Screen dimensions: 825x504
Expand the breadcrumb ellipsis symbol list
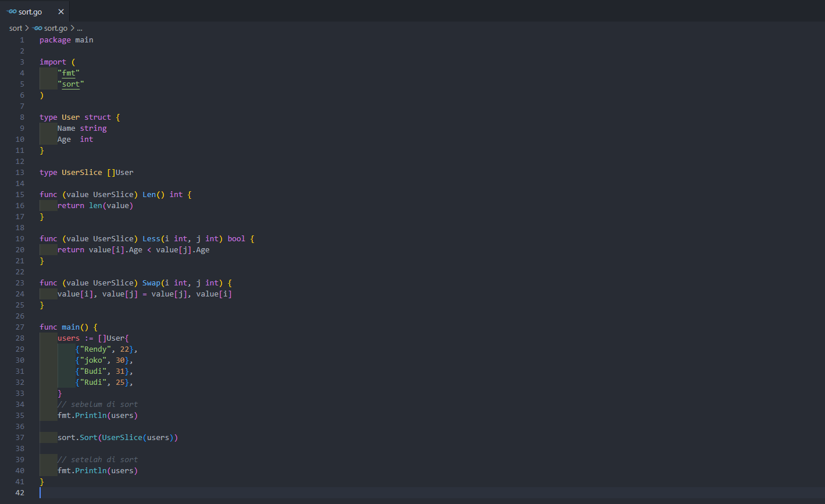[x=80, y=28]
